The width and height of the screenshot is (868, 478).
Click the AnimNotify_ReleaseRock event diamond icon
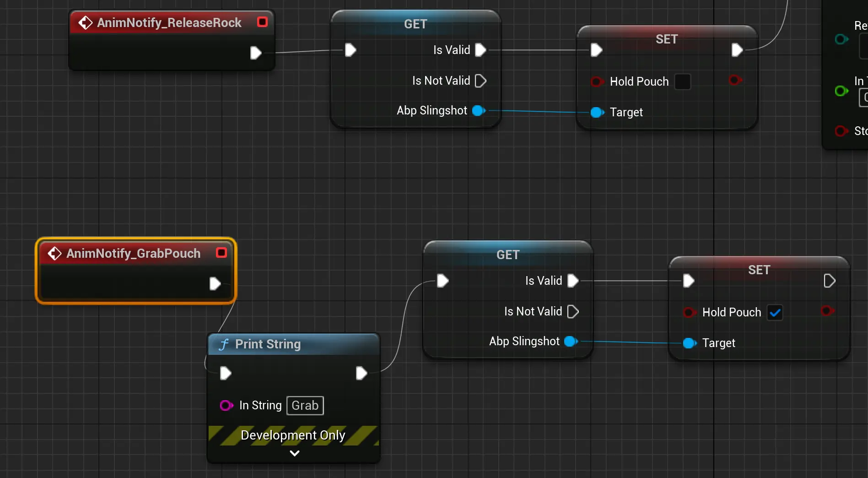(85, 22)
